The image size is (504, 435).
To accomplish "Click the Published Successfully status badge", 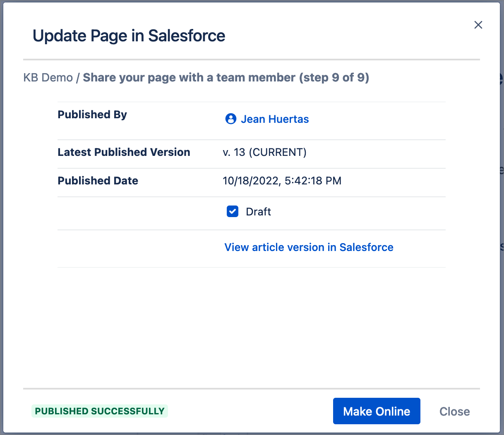I will [100, 411].
